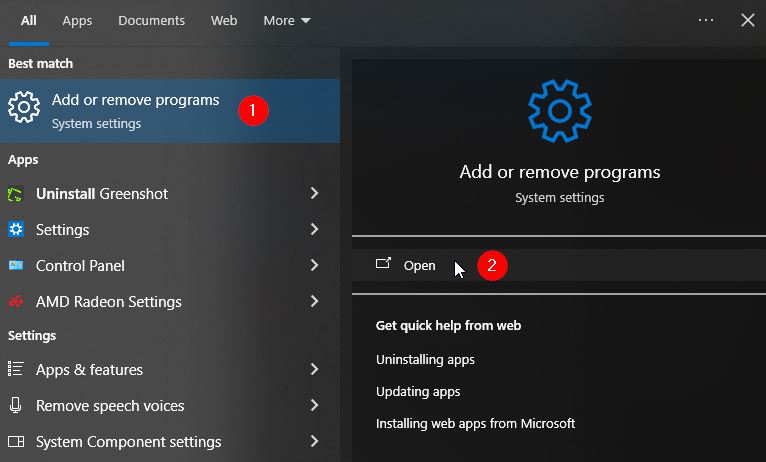Click the microphone icon for Remove speech voices

click(x=16, y=406)
